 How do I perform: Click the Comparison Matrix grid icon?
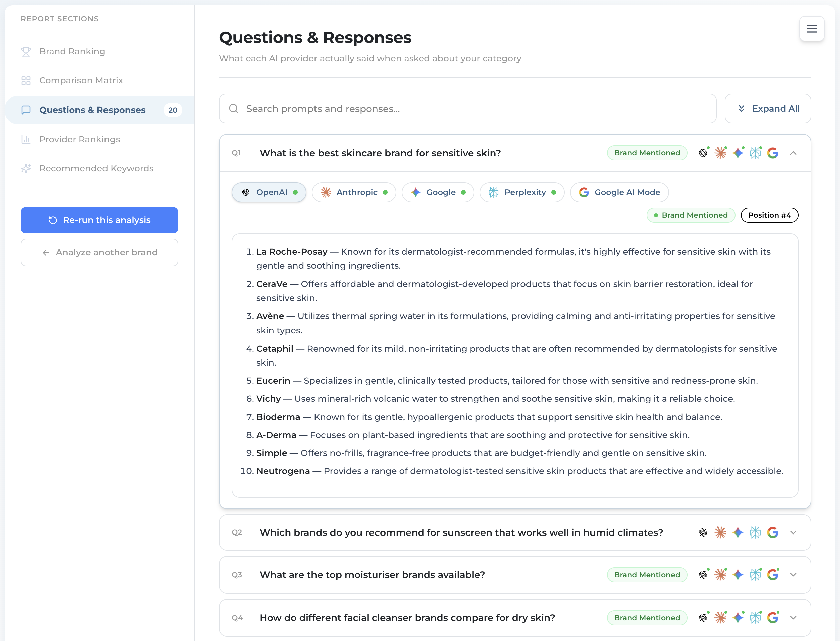coord(26,80)
